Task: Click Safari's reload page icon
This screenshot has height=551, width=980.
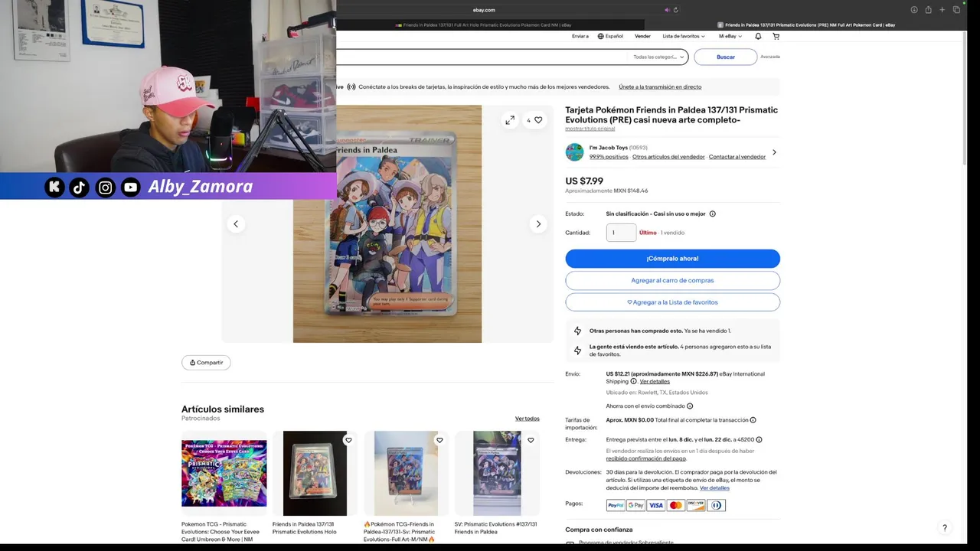Action: click(x=675, y=10)
